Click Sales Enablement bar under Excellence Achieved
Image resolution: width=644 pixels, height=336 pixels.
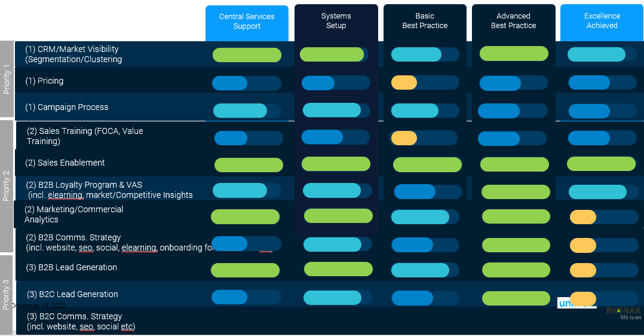pos(601,164)
